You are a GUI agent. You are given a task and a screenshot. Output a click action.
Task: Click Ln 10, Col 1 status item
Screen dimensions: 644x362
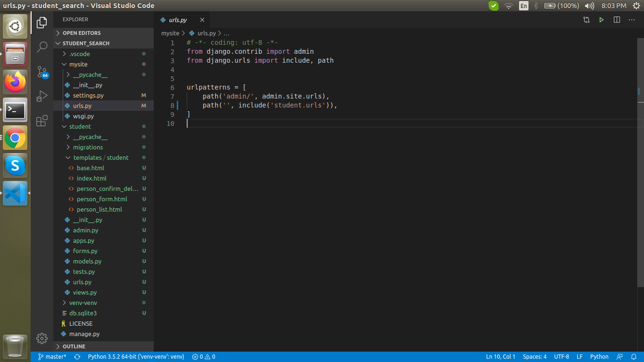(501, 357)
